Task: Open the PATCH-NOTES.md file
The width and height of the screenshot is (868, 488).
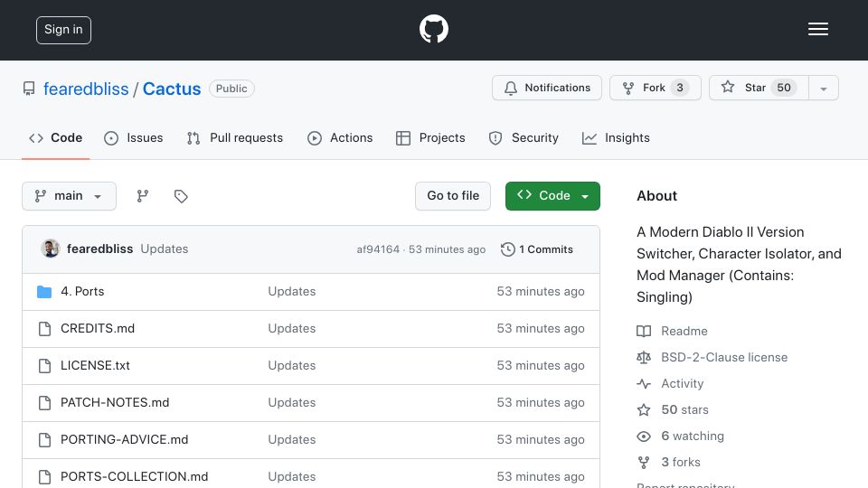Action: pos(115,403)
